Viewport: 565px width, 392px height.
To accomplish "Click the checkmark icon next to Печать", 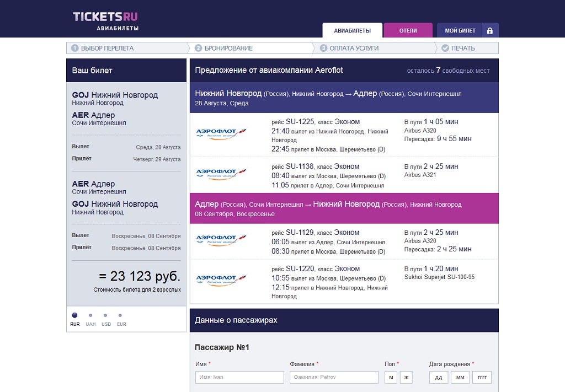I will coord(445,48).
